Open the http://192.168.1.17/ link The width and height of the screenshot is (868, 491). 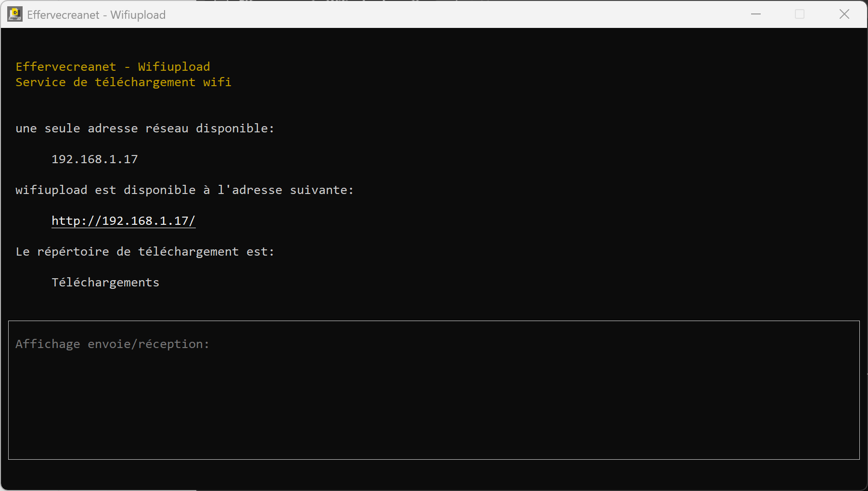pyautogui.click(x=123, y=221)
